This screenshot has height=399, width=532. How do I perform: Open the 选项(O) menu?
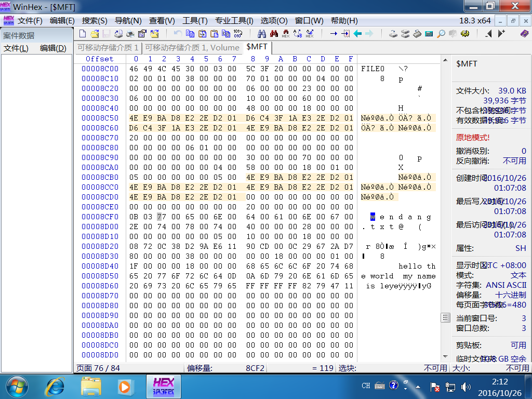pyautogui.click(x=274, y=21)
